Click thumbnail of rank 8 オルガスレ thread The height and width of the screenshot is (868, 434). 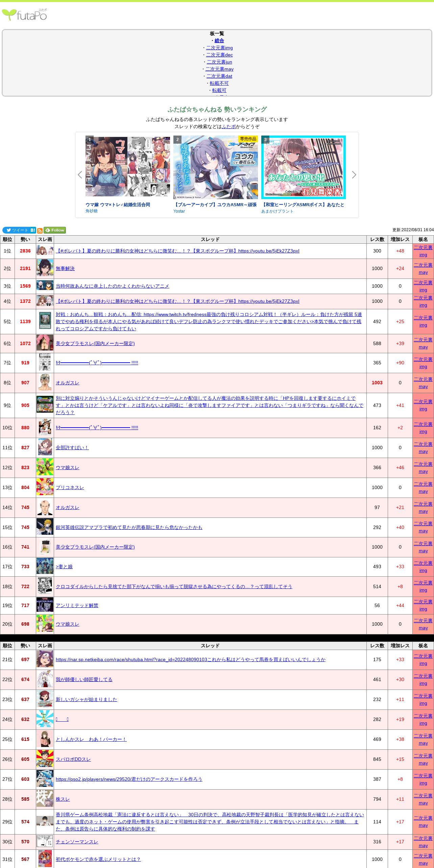pyautogui.click(x=45, y=383)
